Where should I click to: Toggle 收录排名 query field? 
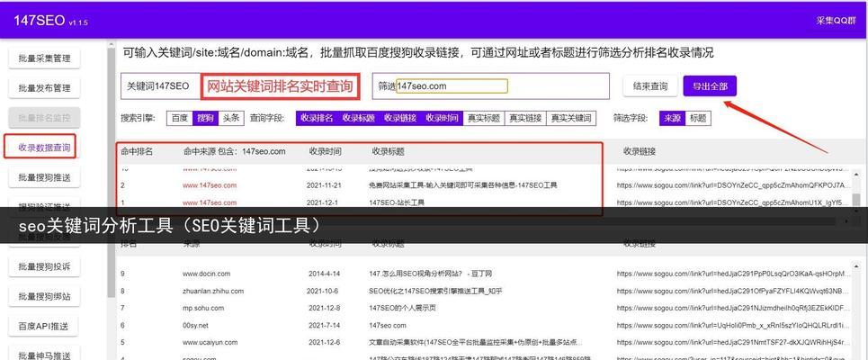pyautogui.click(x=317, y=118)
